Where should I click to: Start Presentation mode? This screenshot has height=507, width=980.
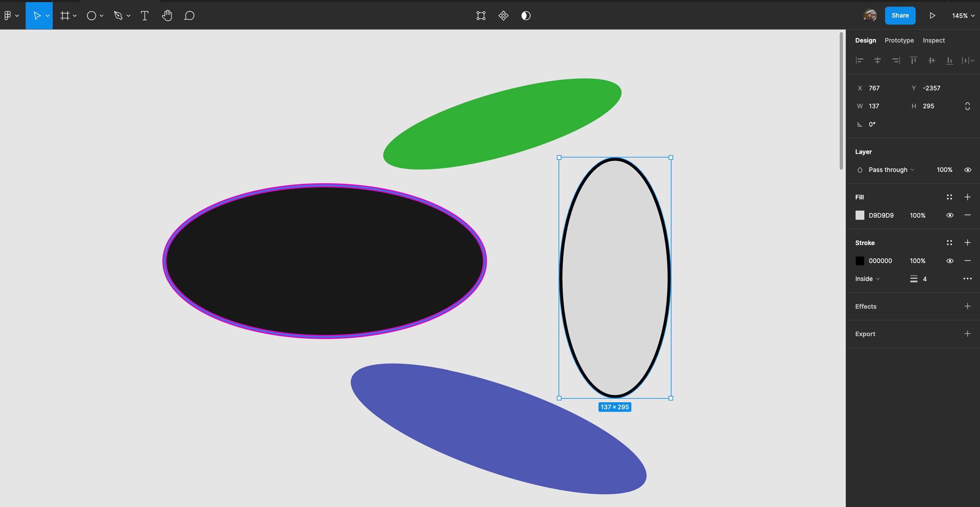[932, 15]
